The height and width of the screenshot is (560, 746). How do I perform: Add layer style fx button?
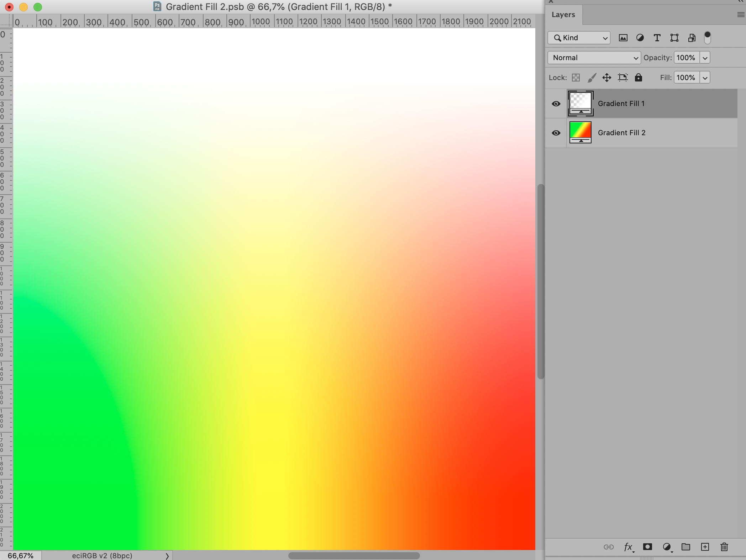click(x=628, y=547)
